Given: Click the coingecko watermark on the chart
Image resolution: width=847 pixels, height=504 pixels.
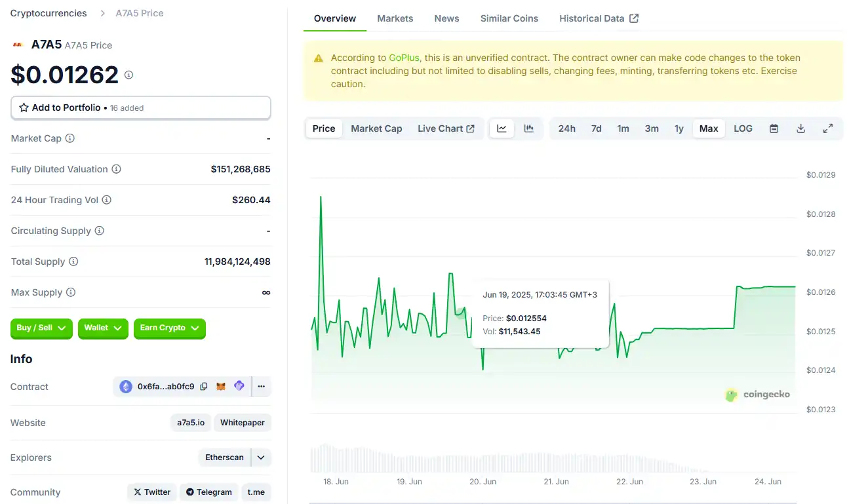Looking at the screenshot, I should point(758,395).
